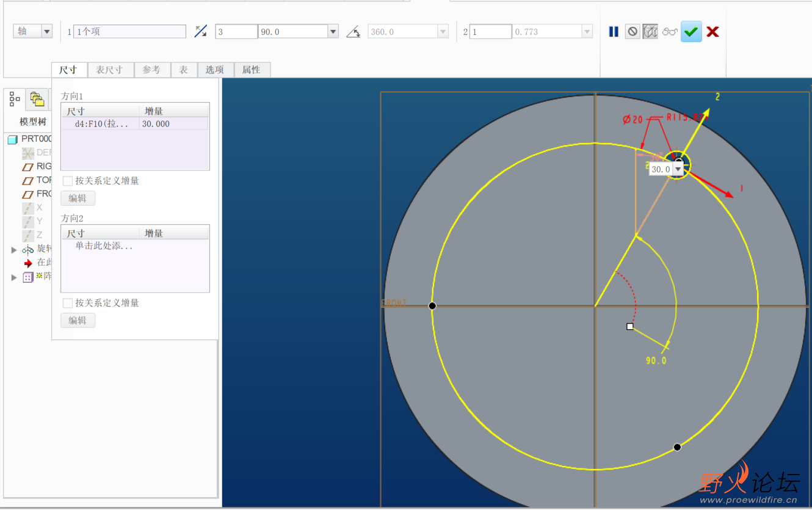Select the Z axis icon in tree
Viewport: 812px width, 510px height.
click(x=28, y=235)
